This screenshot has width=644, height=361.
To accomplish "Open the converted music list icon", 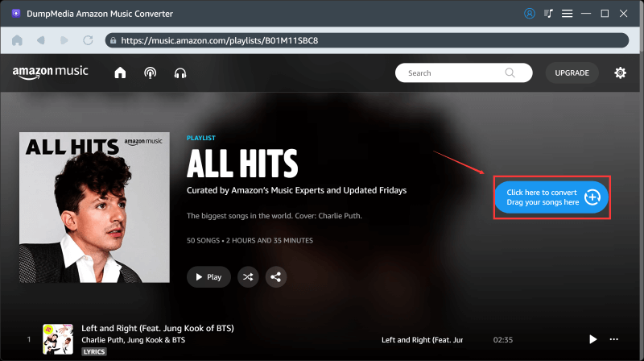I will [x=548, y=14].
